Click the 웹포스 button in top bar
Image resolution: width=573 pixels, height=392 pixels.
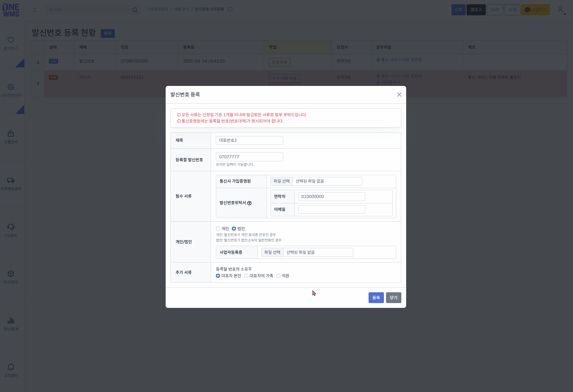click(476, 10)
